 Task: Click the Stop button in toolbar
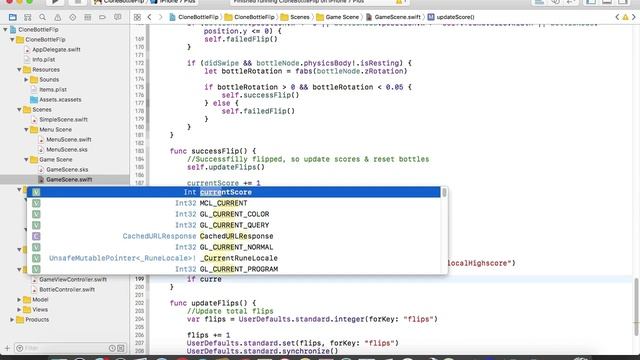tap(78, 2)
